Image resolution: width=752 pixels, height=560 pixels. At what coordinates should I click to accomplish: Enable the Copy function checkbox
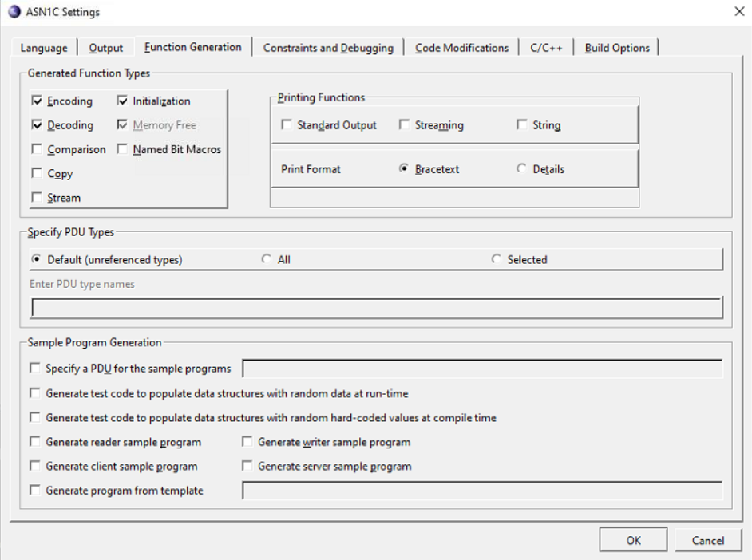pyautogui.click(x=37, y=173)
